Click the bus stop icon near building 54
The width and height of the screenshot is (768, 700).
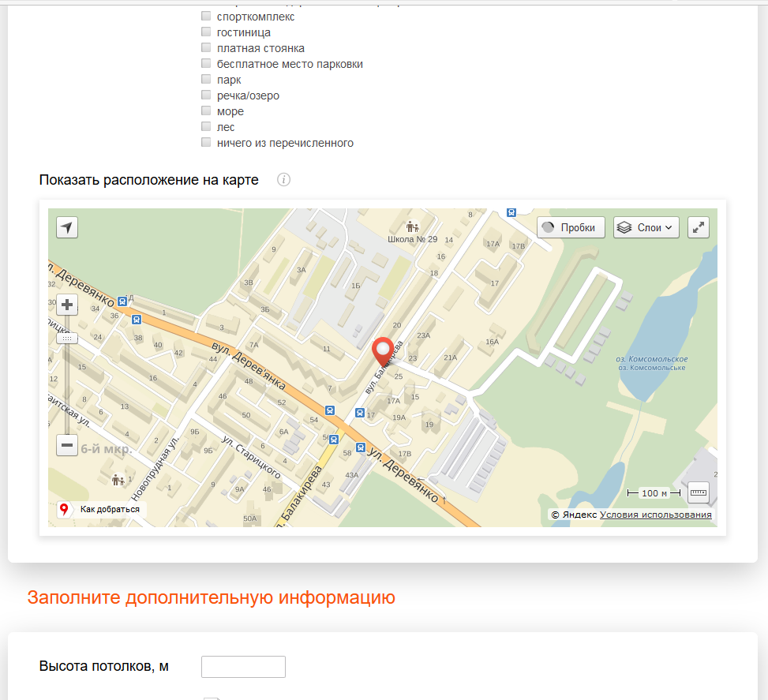tap(330, 410)
